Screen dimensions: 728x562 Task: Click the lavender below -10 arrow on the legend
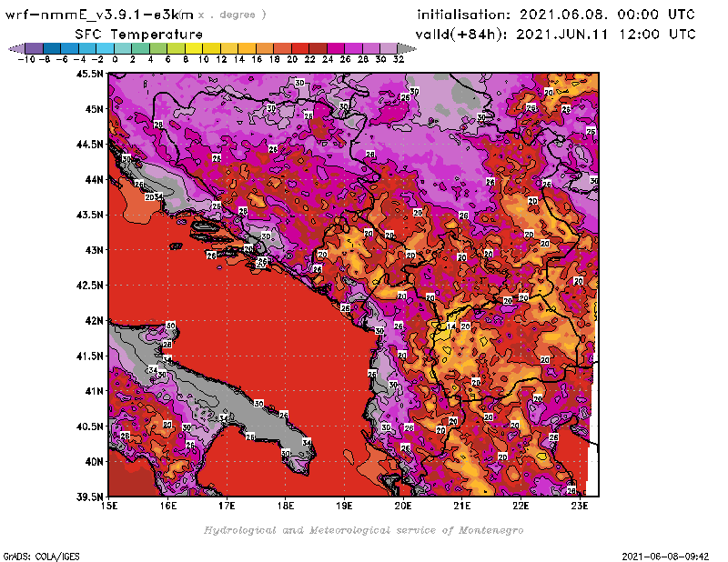17,48
